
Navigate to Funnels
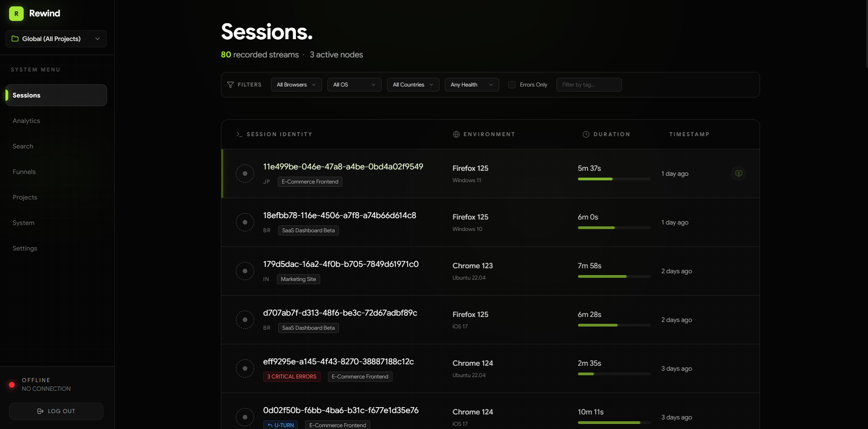(x=24, y=172)
